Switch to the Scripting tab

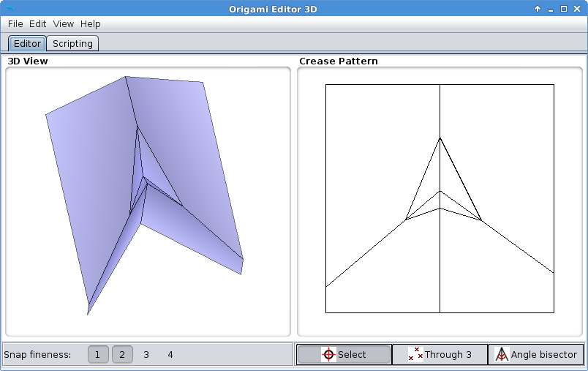(72, 43)
